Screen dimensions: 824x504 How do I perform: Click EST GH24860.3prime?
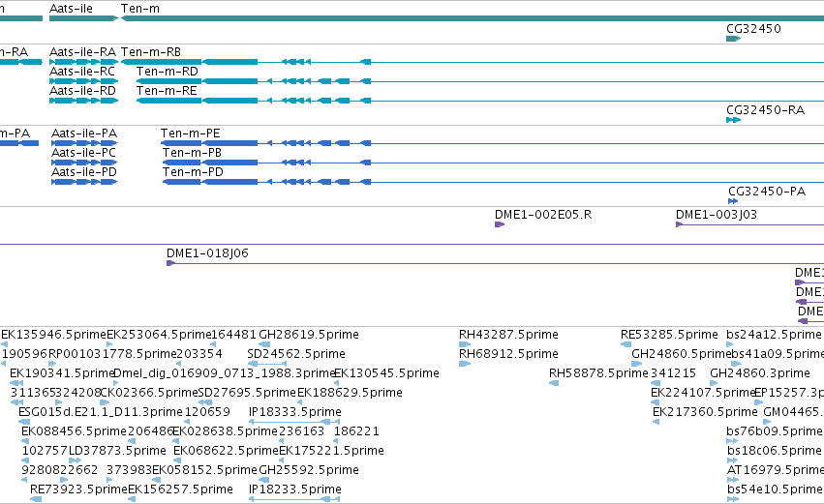(760, 373)
